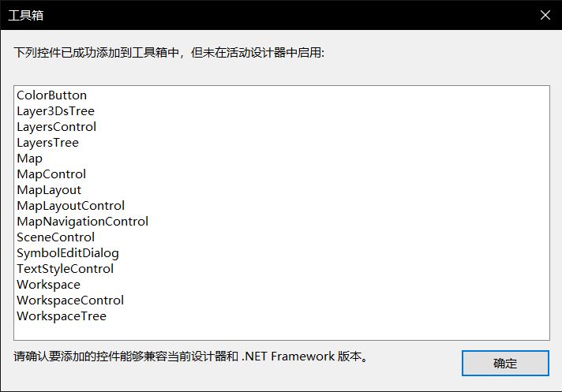Click the header message about added controls
The height and width of the screenshot is (392, 562).
coord(169,53)
